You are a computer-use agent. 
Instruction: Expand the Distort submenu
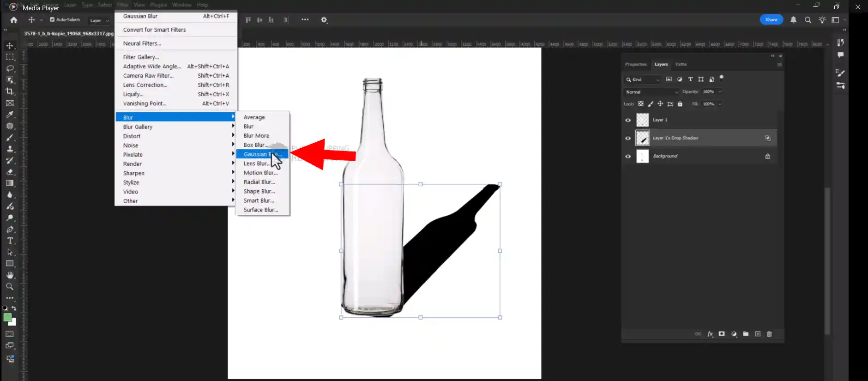[175, 136]
